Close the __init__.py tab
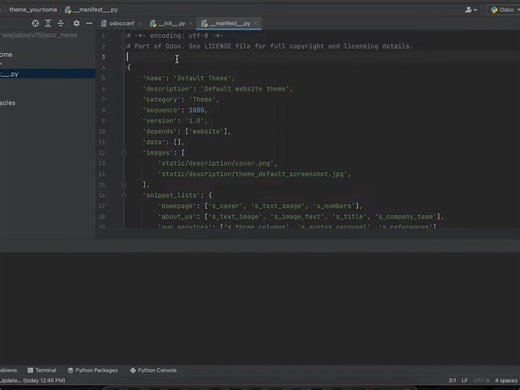The width and height of the screenshot is (520, 390). (190, 23)
